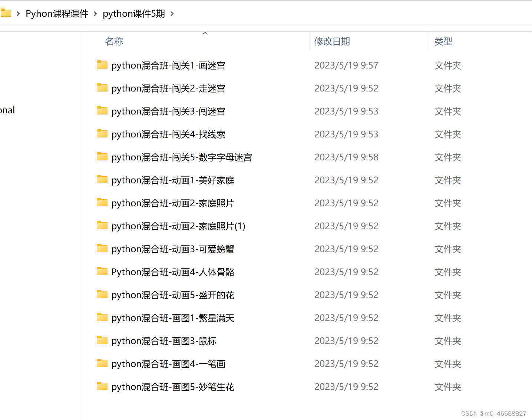The width and height of the screenshot is (532, 420).
Task: Click modified date of 画图5-妙笔生花 row
Action: pos(346,387)
